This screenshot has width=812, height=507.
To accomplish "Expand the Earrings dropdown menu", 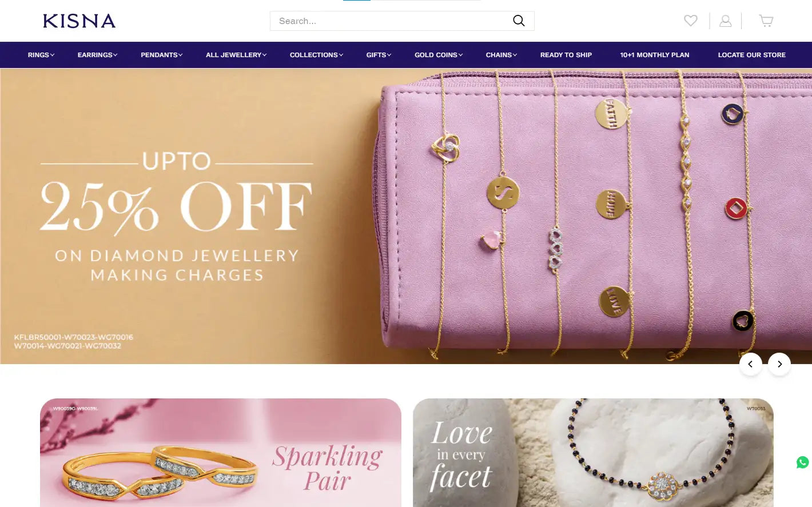I will [x=98, y=55].
